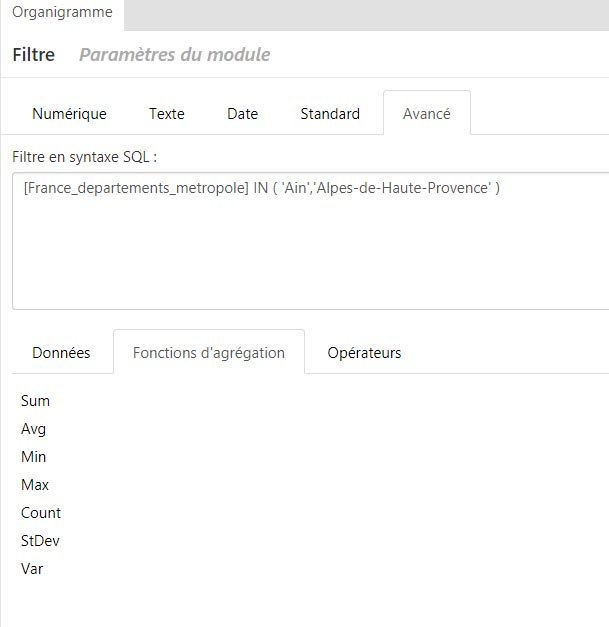This screenshot has height=627, width=609.
Task: Choose the Min aggregation function
Action: point(34,457)
